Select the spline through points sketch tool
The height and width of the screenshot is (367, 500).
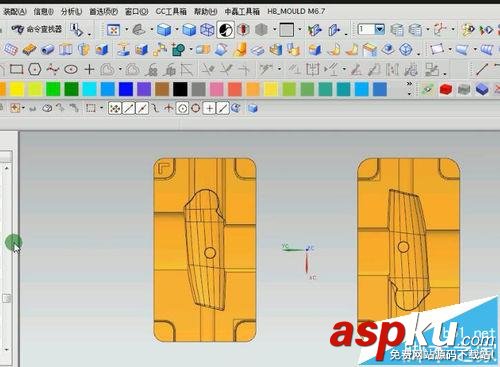(x=53, y=70)
